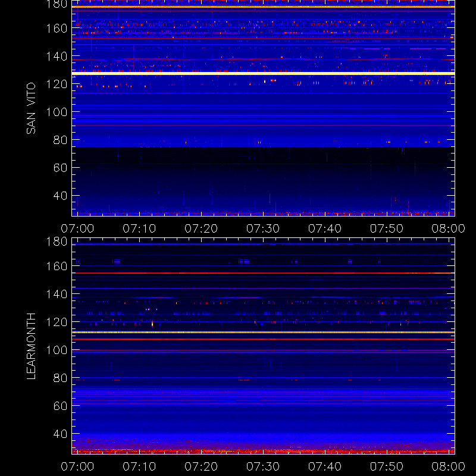
Task: Click 07:50 time label under LEARMONTH plot
Action: click(x=386, y=466)
